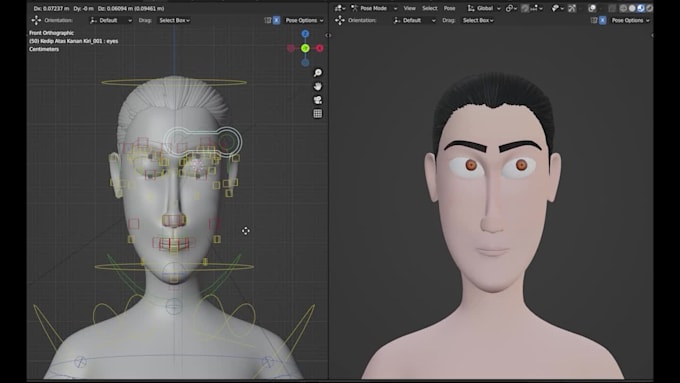The width and height of the screenshot is (680, 383).
Task: Click green Y axis center on navigation gizmo
Action: point(305,48)
